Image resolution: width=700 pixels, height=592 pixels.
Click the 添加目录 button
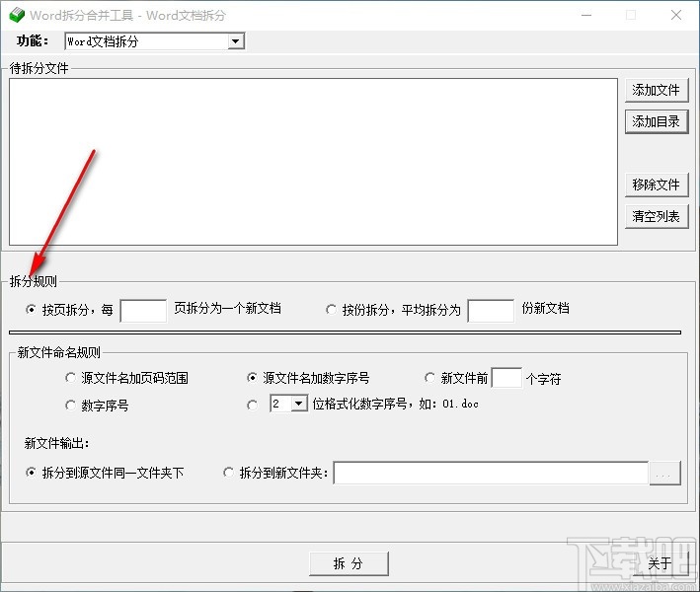pos(657,121)
